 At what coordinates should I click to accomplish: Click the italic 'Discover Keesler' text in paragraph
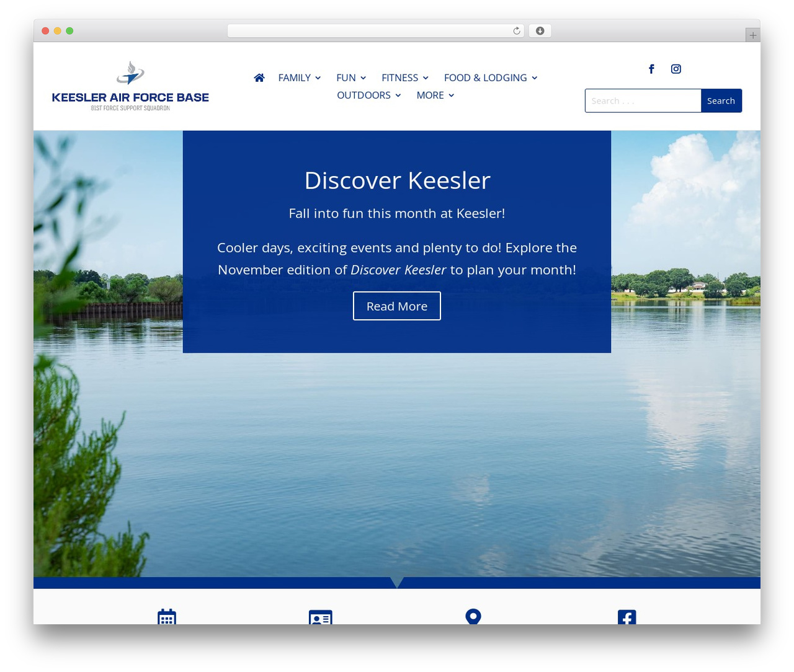coord(398,270)
